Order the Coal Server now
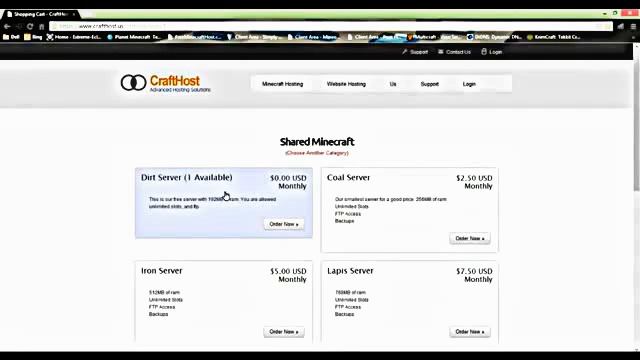The image size is (640, 360). click(470, 238)
